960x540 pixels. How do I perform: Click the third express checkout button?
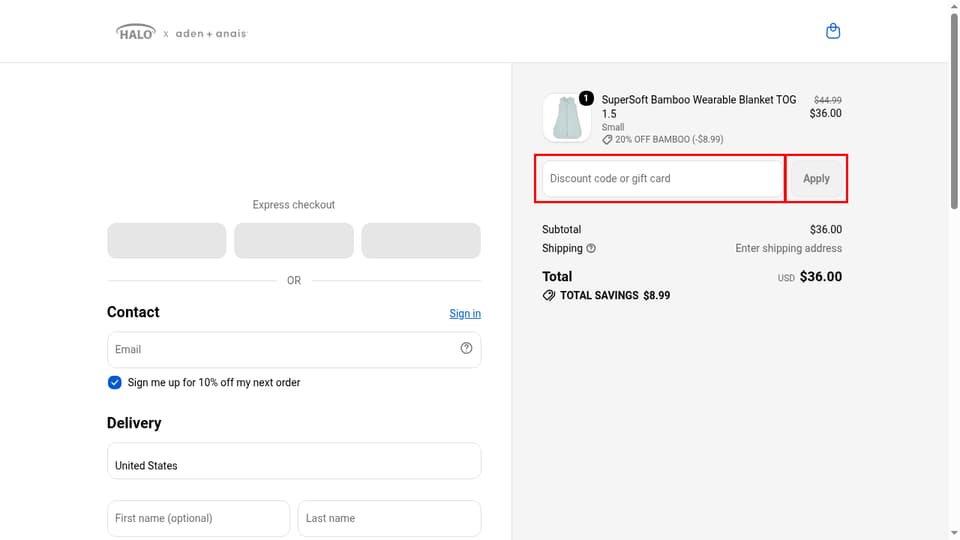(421, 241)
